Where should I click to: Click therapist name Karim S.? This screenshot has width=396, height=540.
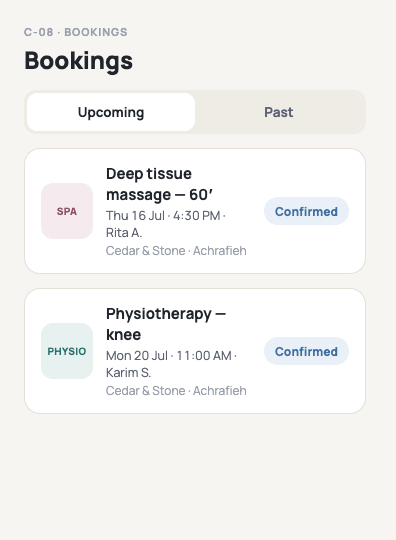128,373
